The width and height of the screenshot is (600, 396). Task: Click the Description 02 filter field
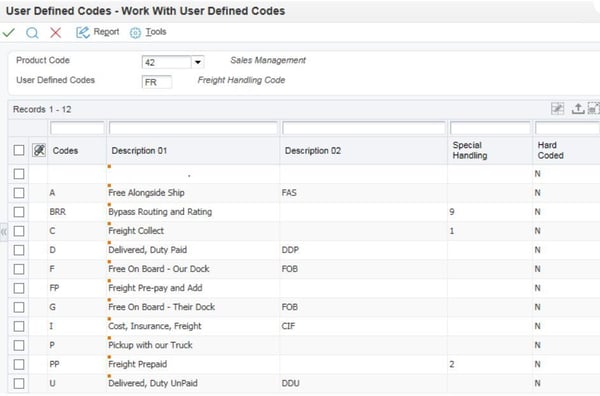click(x=364, y=128)
